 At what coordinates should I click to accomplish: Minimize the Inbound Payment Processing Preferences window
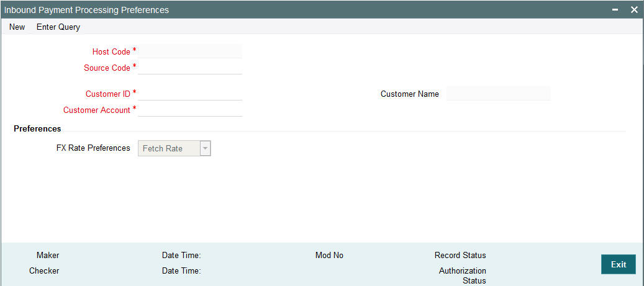point(615,10)
